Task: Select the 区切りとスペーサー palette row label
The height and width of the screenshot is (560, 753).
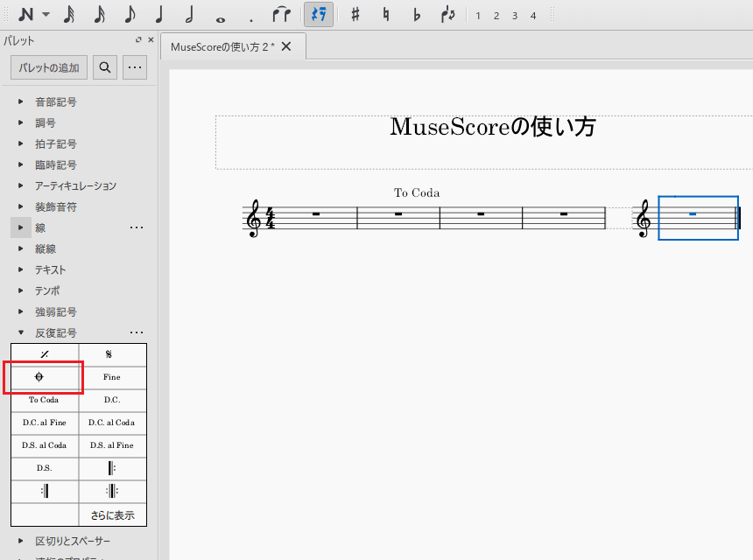Action: [73, 542]
